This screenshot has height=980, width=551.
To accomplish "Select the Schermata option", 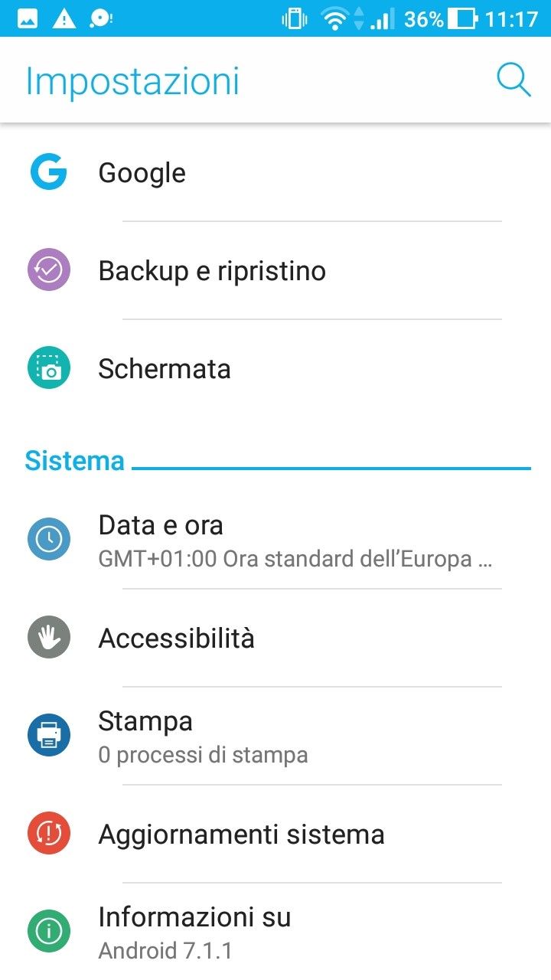I will click(x=165, y=369).
